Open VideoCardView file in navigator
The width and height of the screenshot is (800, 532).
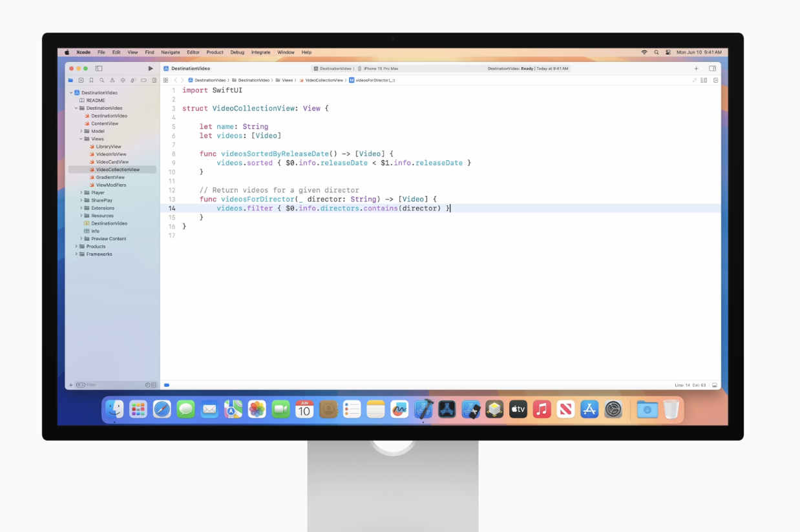pos(112,162)
